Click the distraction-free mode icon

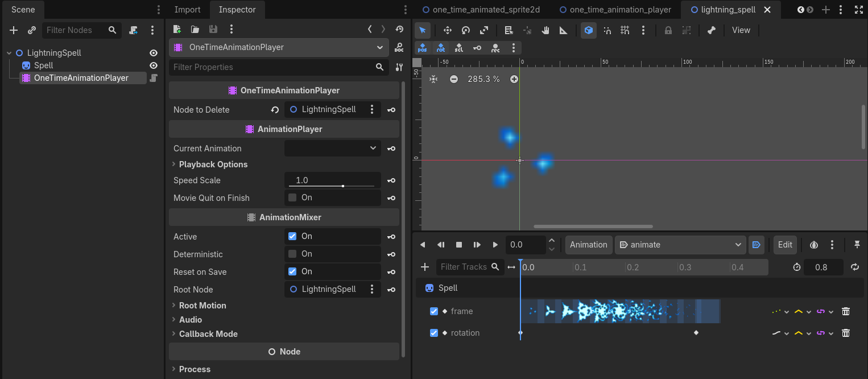(x=858, y=10)
